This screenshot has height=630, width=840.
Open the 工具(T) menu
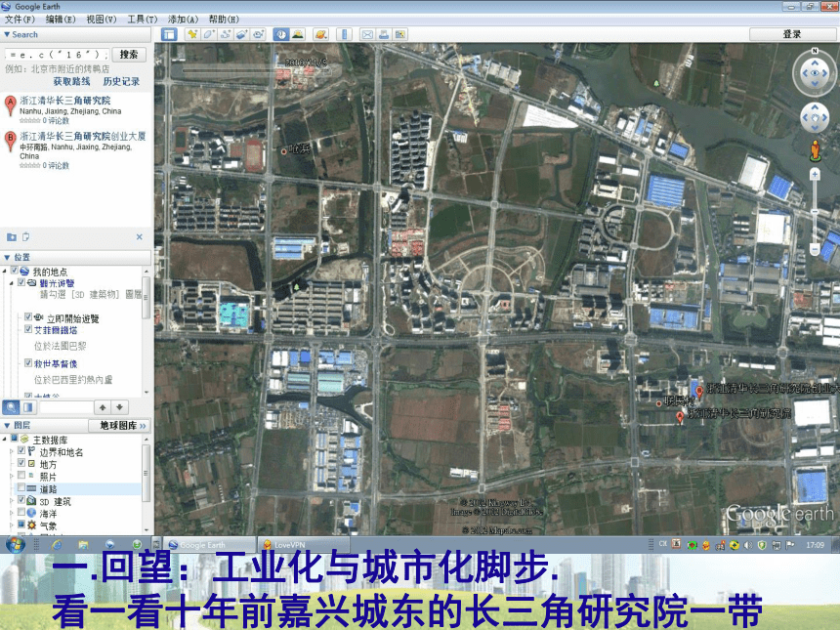(142, 20)
